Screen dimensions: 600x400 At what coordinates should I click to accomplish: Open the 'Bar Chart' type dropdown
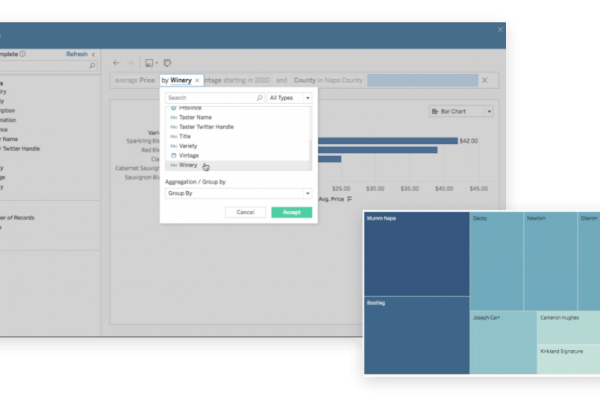click(x=461, y=111)
